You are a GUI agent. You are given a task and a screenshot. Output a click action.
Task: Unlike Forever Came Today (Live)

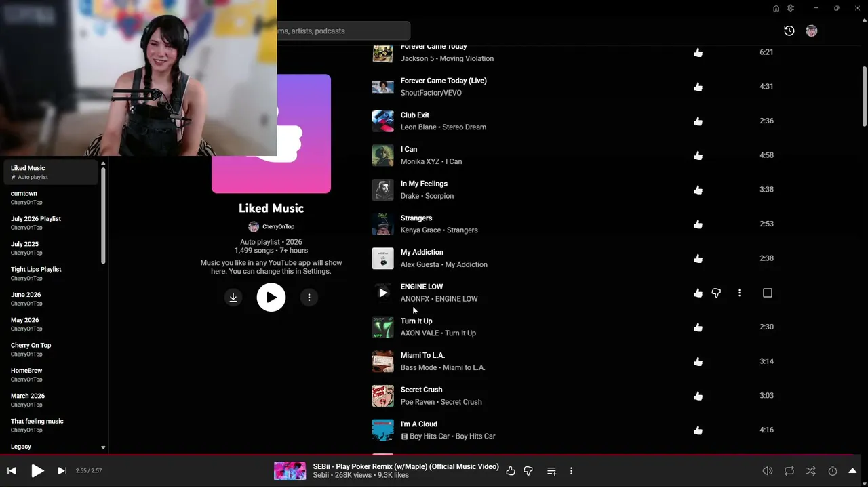pyautogui.click(x=698, y=87)
